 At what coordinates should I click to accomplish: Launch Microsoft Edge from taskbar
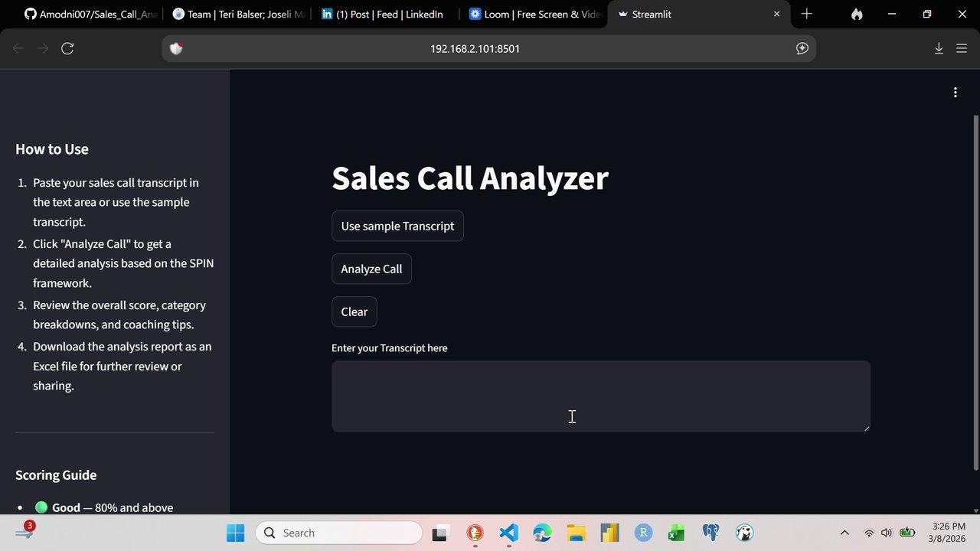coord(542,533)
